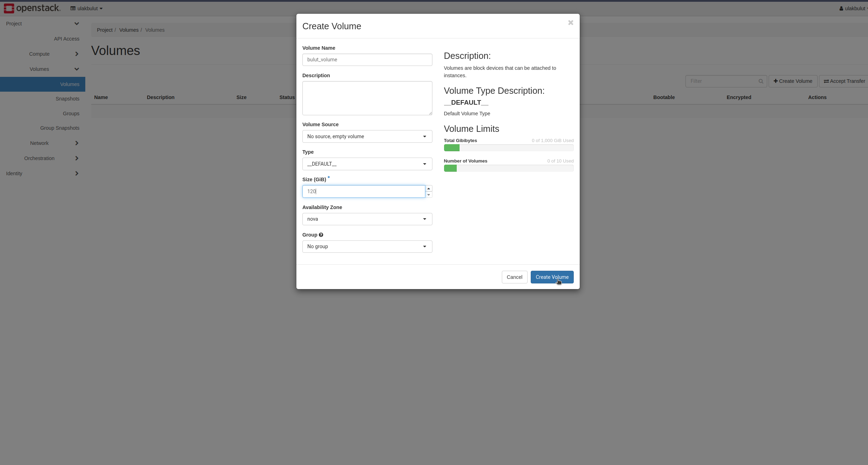The height and width of the screenshot is (465, 868).
Task: Click the Accept Transfer button
Action: point(844,81)
